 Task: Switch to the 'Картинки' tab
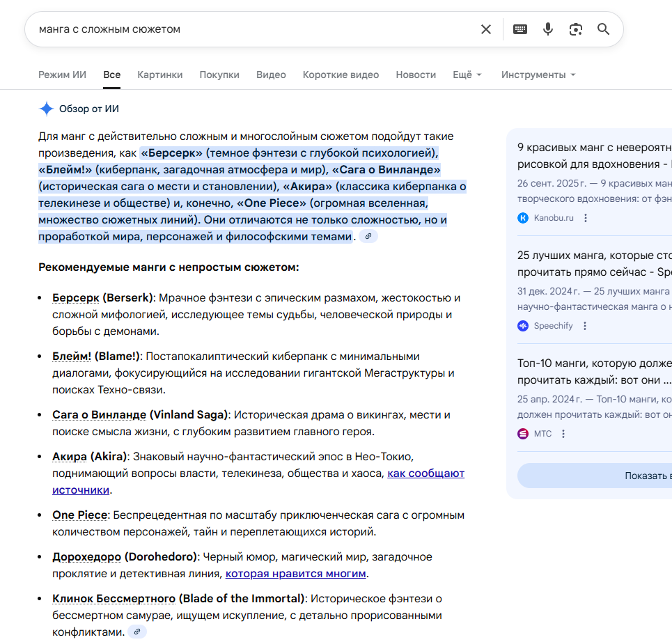[x=160, y=75]
